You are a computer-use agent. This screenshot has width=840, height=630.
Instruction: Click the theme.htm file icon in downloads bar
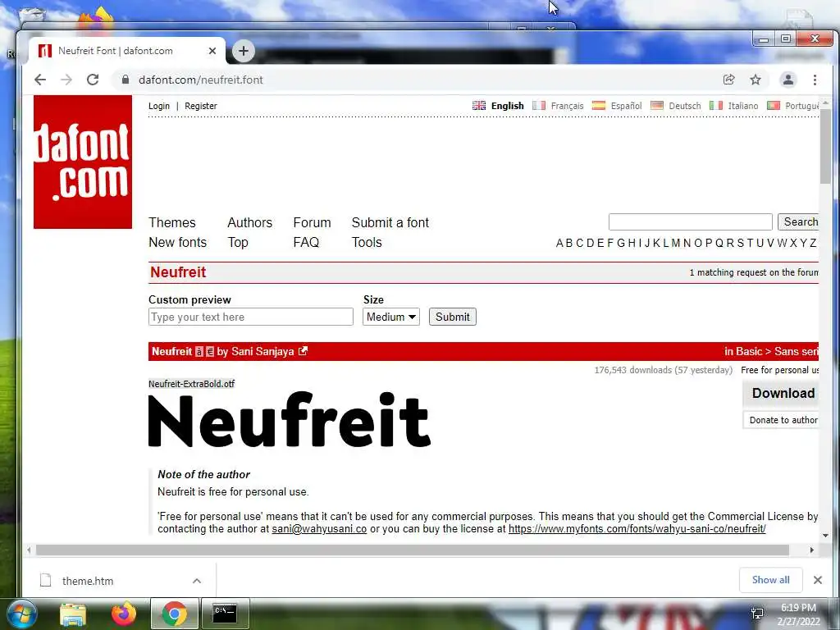coord(46,580)
